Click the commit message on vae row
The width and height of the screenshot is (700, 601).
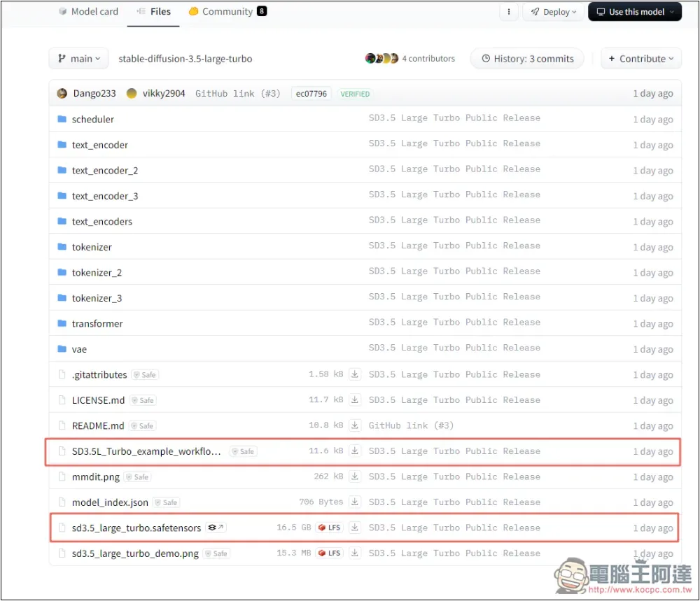coord(454,348)
